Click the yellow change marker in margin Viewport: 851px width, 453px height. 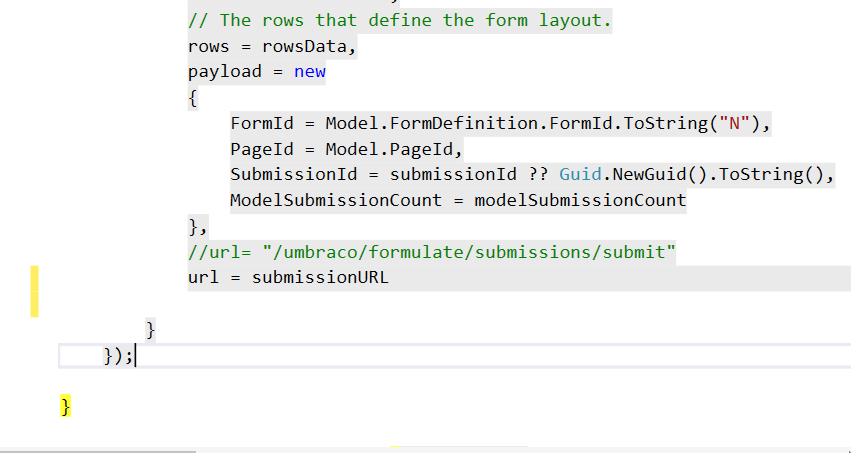pos(34,291)
